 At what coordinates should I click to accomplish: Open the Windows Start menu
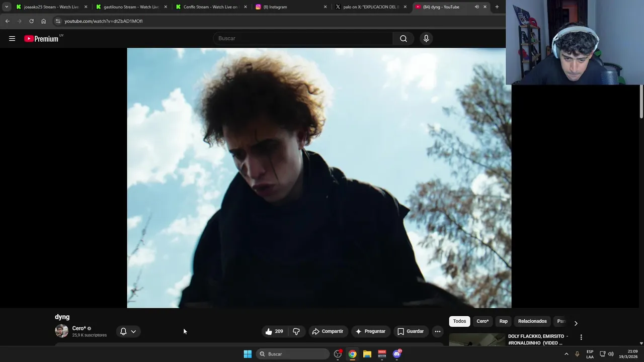(x=248, y=354)
